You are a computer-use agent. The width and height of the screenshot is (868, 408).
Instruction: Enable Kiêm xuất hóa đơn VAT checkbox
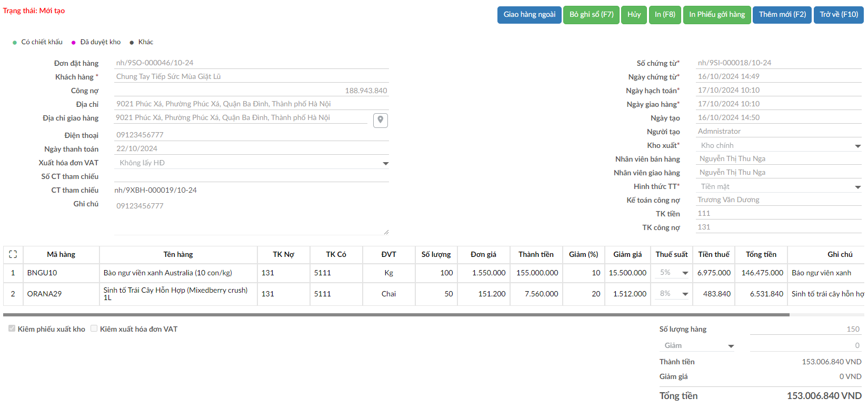click(94, 329)
